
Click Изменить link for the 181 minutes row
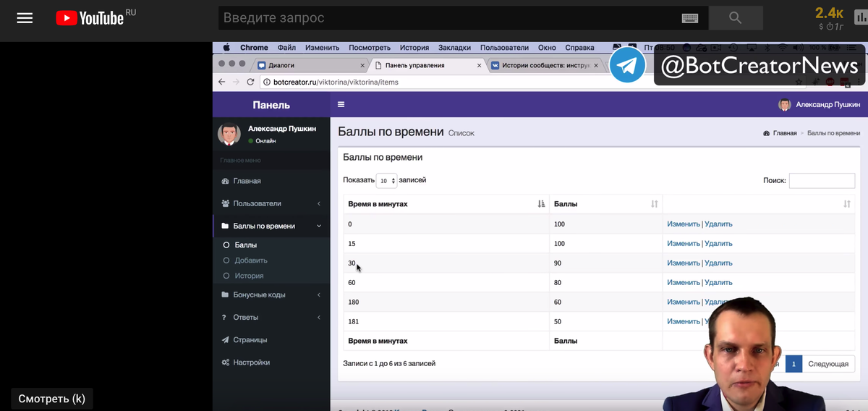[684, 321]
